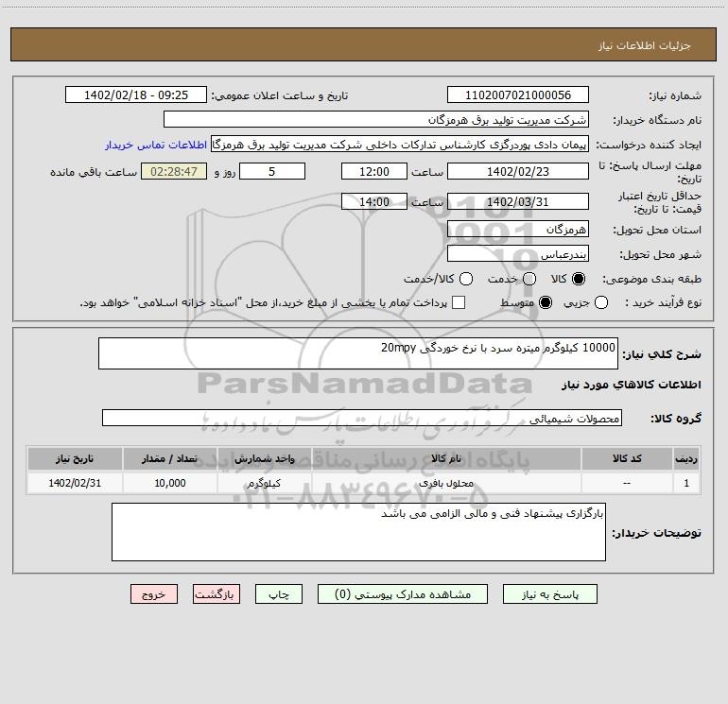Click the remaining days field showing 5

272,171
